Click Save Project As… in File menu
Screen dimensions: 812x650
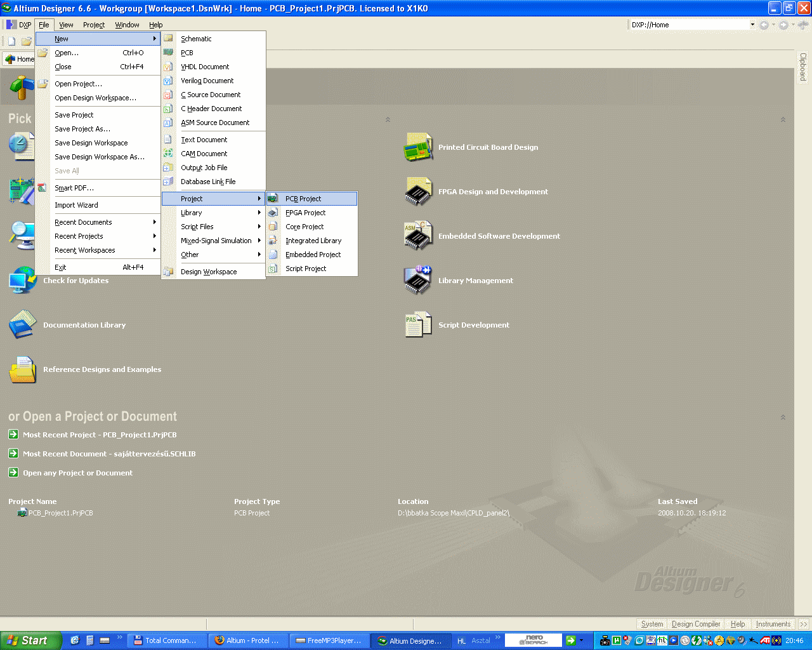click(x=98, y=129)
